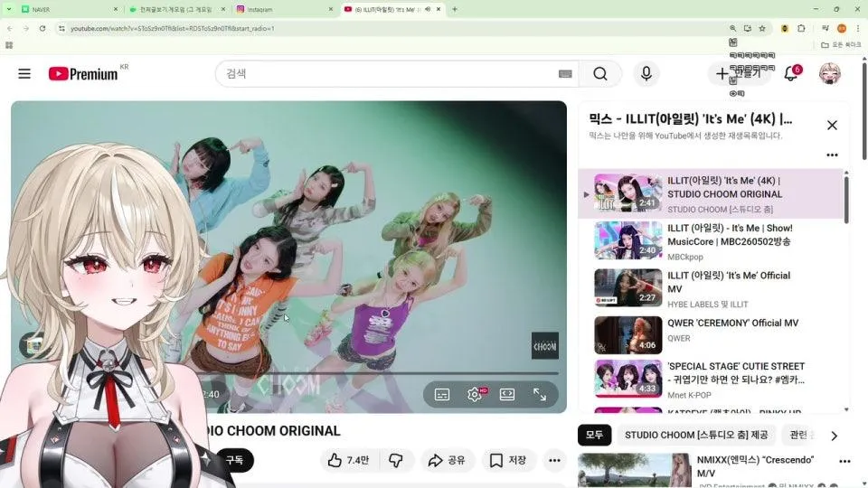Toggle subtitles in the video player
Viewport: 868px width, 488px height.
pos(442,395)
